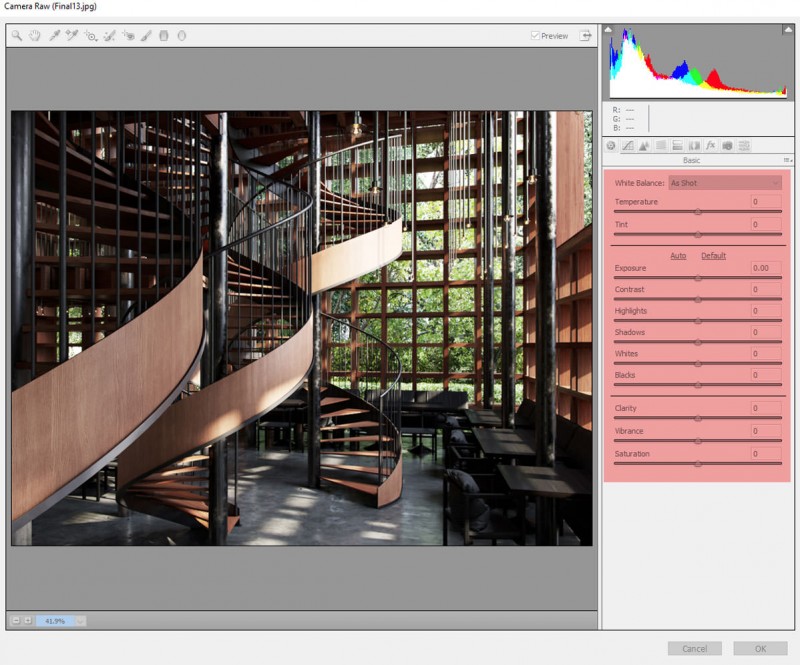Viewport: 800px width, 665px height.
Task: Click the OK button
Action: click(x=759, y=649)
